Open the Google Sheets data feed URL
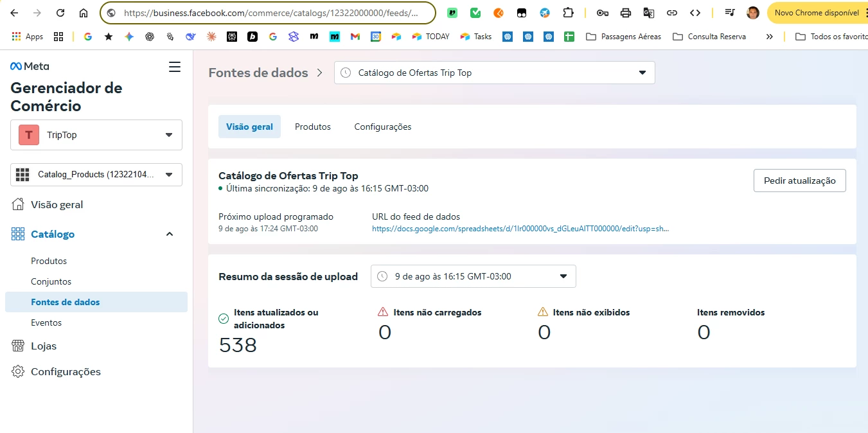 [x=520, y=229]
